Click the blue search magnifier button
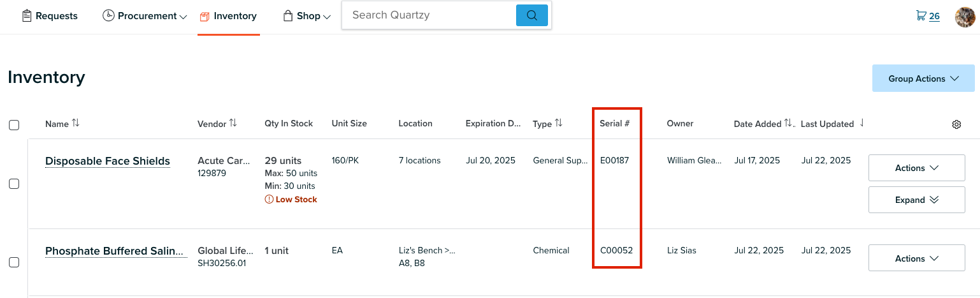 (532, 15)
